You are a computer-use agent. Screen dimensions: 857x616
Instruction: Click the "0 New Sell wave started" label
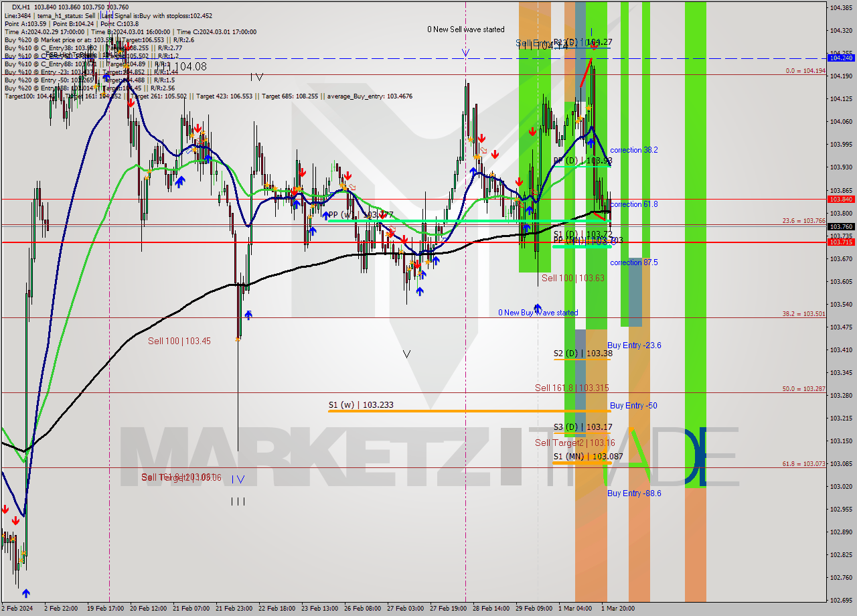point(466,29)
